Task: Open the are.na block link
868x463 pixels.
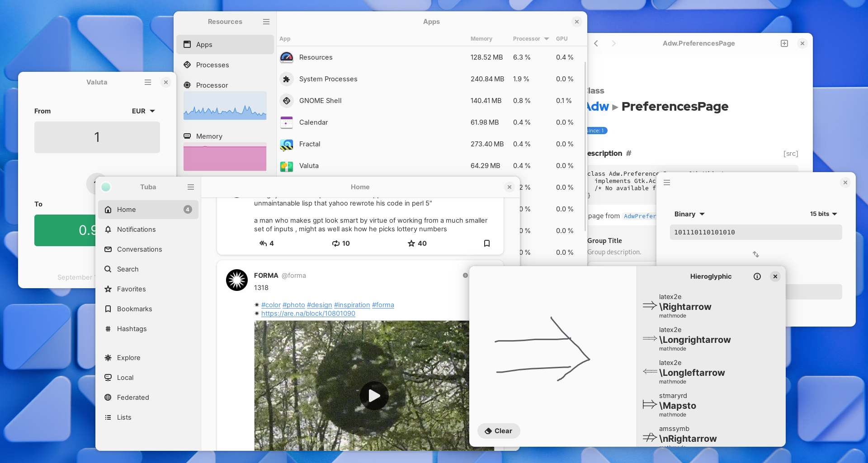Action: 308,313
